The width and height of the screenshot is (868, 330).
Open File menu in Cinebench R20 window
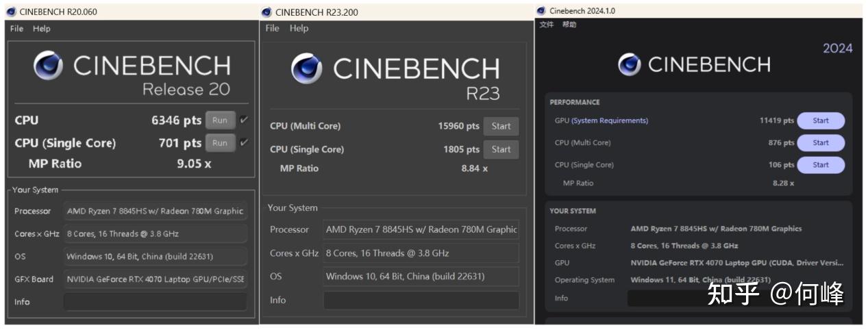tap(17, 29)
